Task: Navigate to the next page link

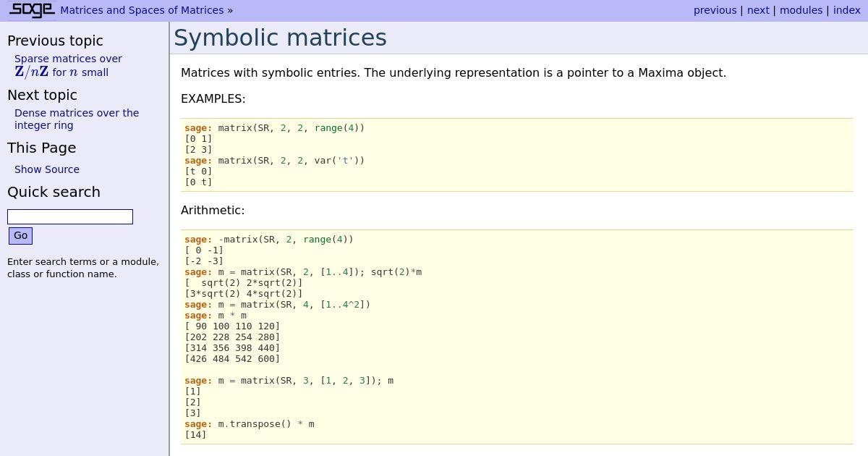Action: pyautogui.click(x=758, y=10)
